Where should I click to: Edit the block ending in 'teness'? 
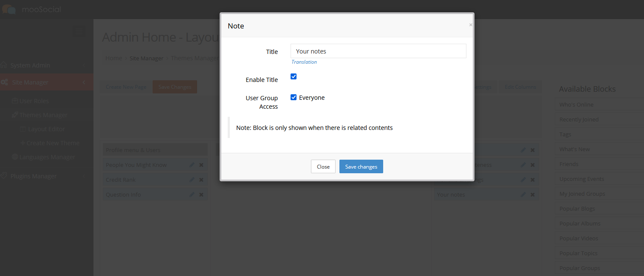click(523, 165)
